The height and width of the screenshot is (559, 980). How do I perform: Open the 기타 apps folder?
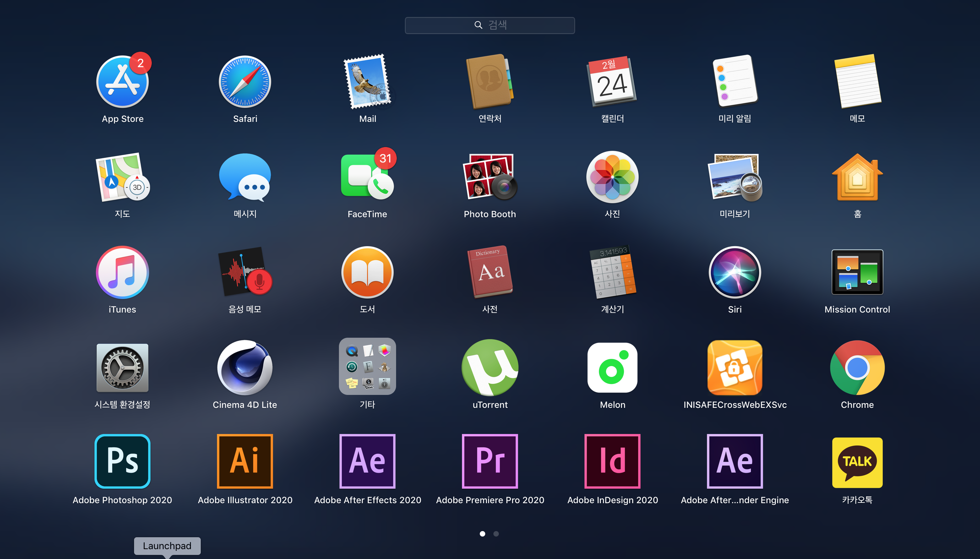(367, 366)
